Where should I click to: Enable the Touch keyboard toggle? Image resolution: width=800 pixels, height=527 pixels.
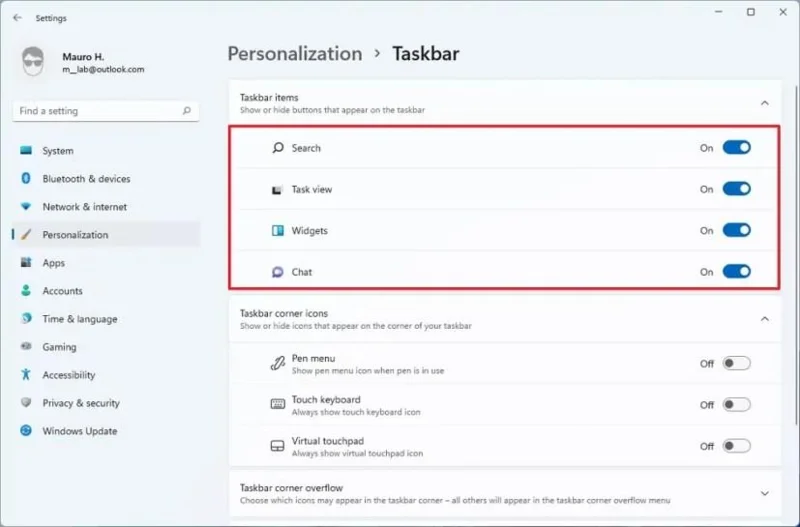[x=737, y=405]
